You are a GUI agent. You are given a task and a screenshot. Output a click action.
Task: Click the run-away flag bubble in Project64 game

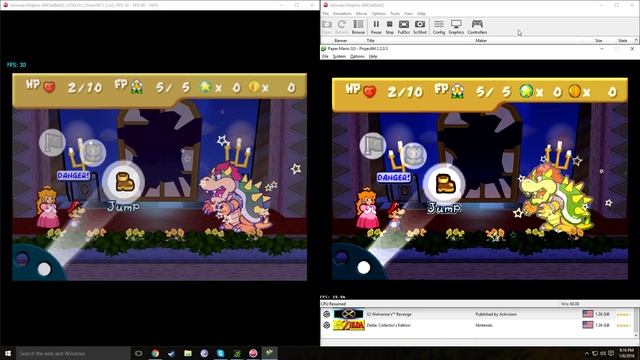373,145
